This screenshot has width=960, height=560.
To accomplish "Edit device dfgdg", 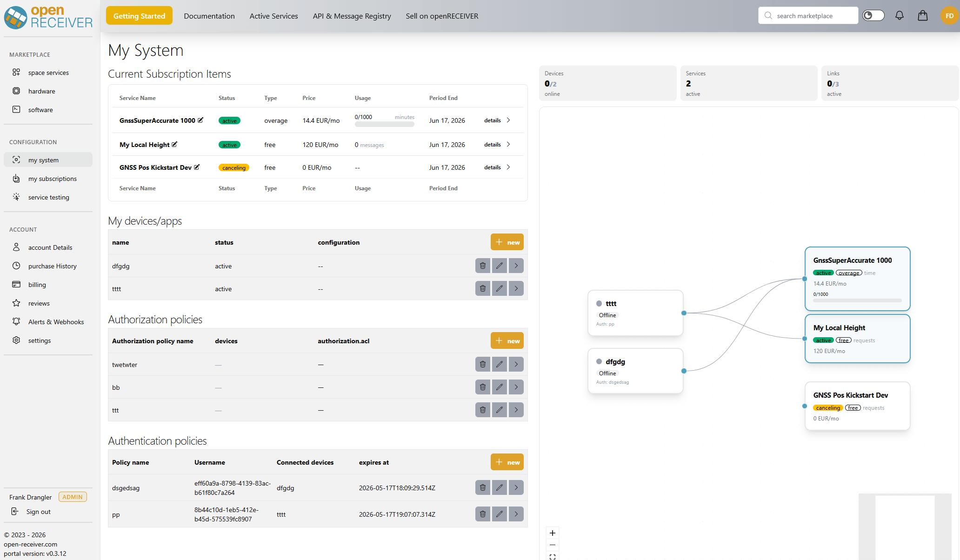I will pyautogui.click(x=500, y=266).
